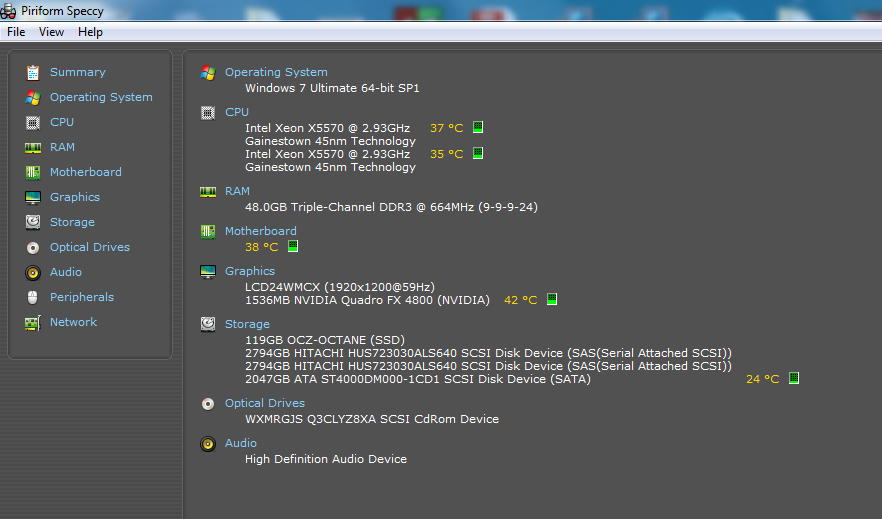This screenshot has height=519, width=882.
Task: Open the View menu
Action: coord(51,32)
